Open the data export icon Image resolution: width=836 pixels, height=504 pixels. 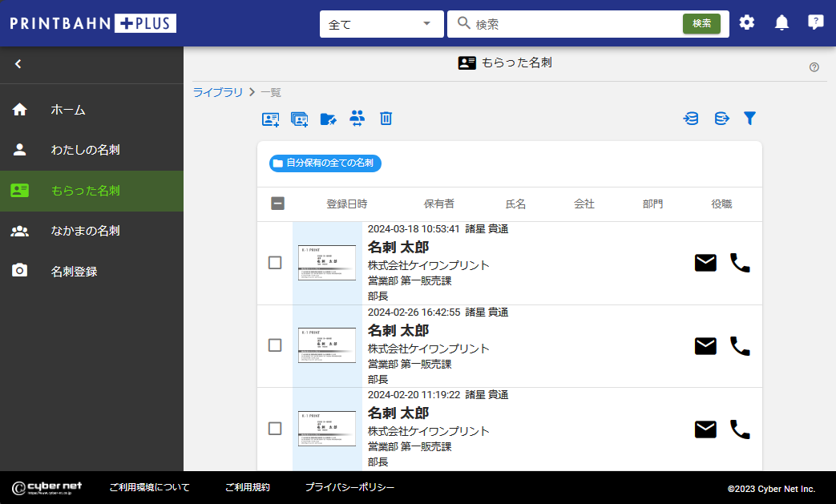(x=721, y=118)
